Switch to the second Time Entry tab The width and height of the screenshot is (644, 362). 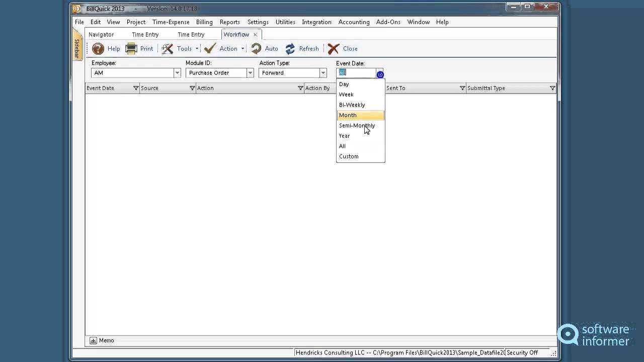point(191,34)
